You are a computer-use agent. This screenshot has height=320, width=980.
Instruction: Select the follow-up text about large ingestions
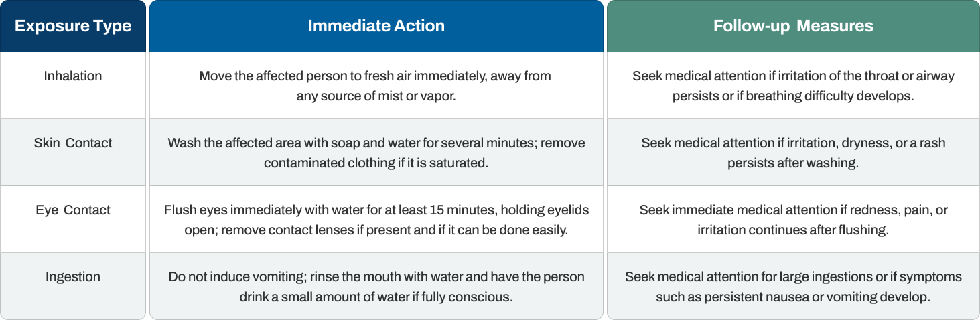tap(793, 287)
